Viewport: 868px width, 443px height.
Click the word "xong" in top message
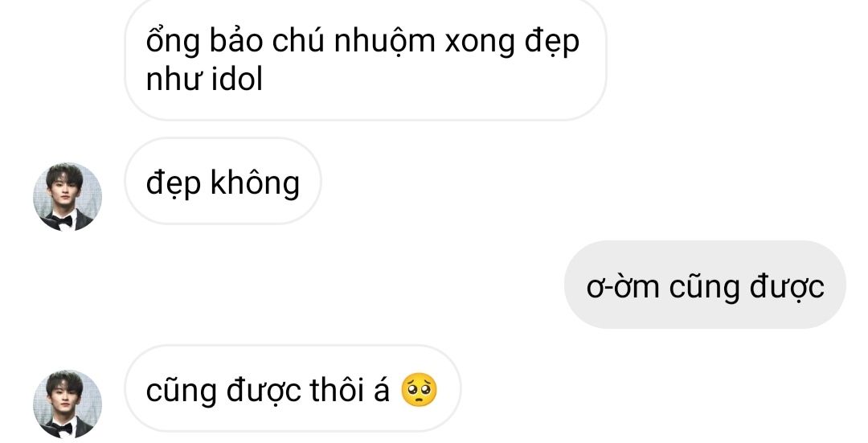[x=480, y=43]
